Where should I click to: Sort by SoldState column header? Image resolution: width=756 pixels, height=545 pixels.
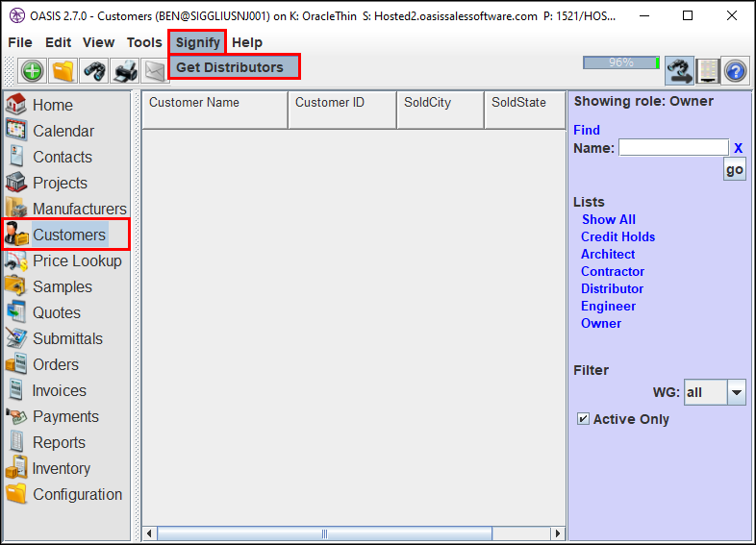[x=524, y=110]
